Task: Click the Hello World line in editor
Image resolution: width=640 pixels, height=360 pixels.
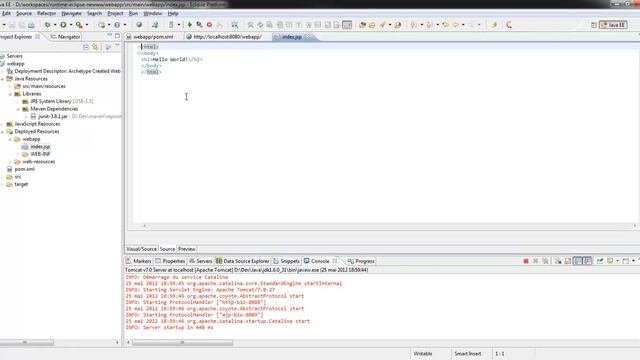Action: click(x=172, y=59)
